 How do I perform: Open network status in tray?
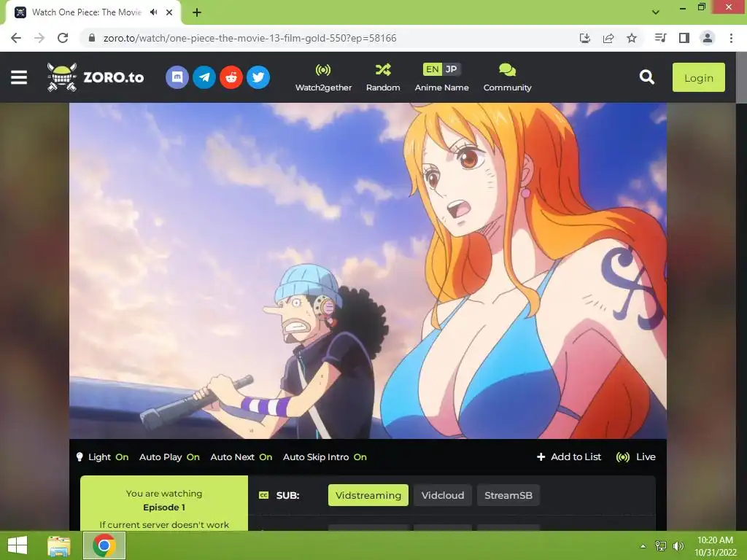coord(661,545)
